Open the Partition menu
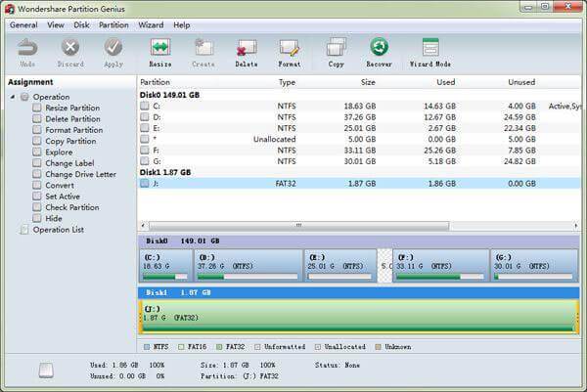Image resolution: width=587 pixels, height=392 pixels. point(113,24)
